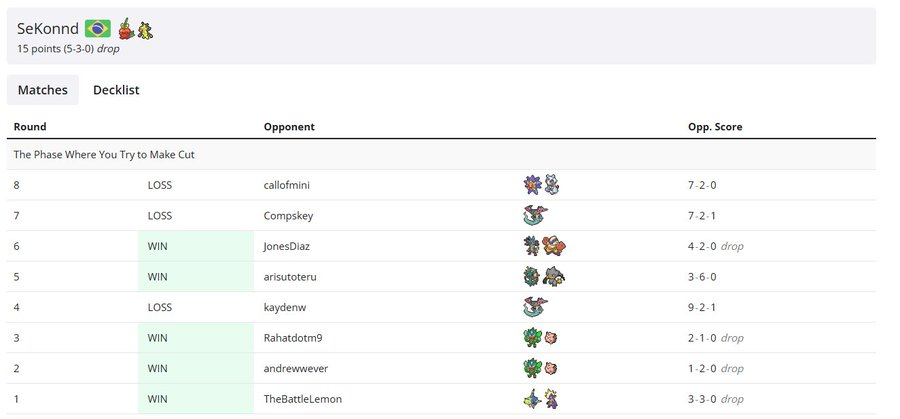Viewport: 900px width, 419px height.
Task: Click the LOSS result in round 8
Action: coord(160,185)
